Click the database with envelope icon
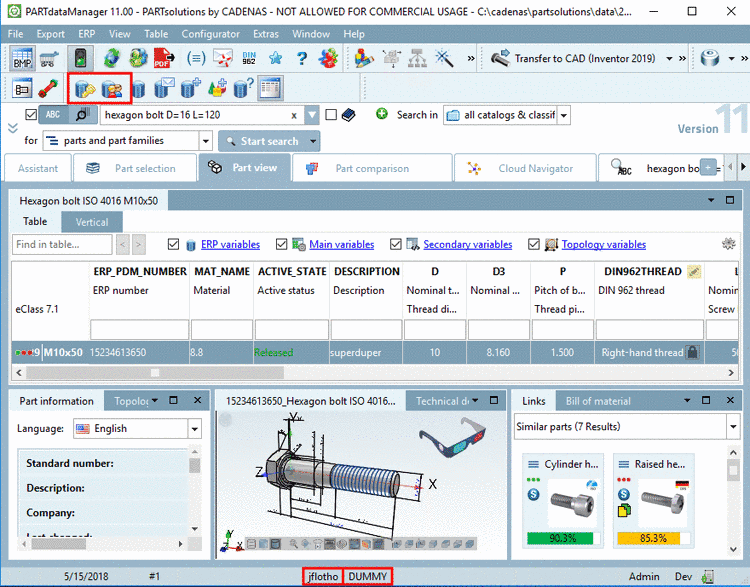Image resolution: width=750 pixels, height=587 pixels. pos(165,89)
